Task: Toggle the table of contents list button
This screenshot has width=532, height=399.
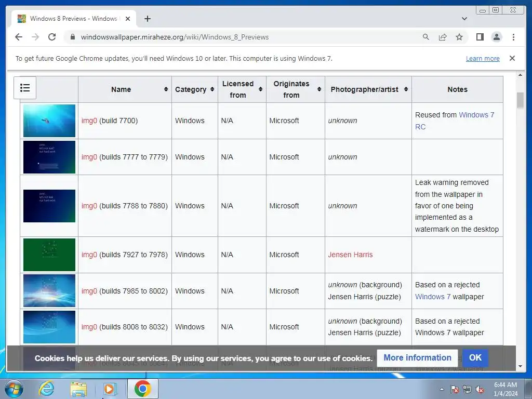Action: (25, 88)
